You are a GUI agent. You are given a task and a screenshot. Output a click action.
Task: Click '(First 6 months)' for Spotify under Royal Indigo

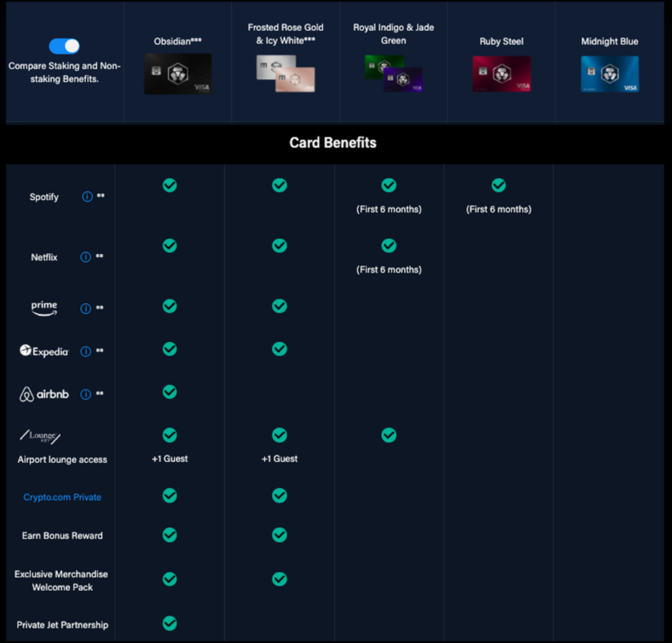click(389, 209)
